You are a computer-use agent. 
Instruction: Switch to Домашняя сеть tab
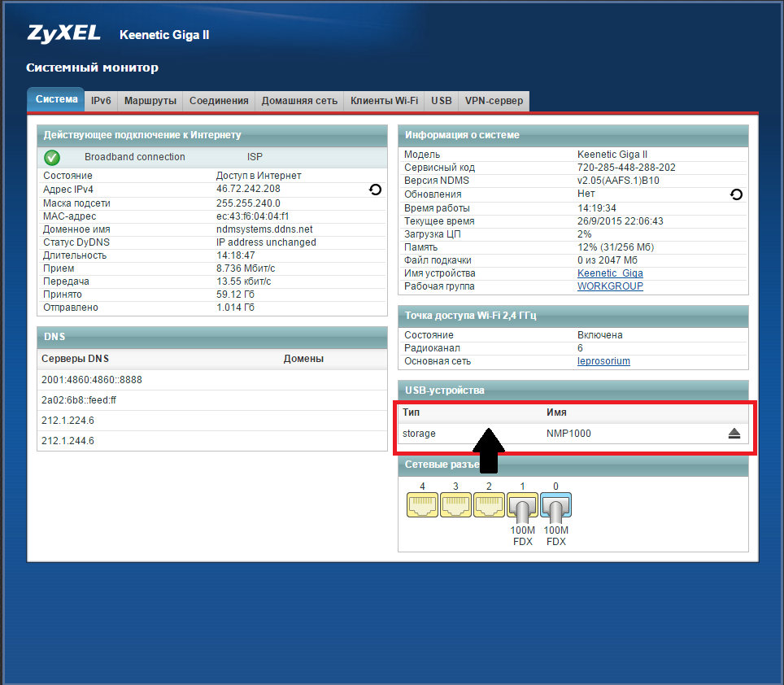click(298, 101)
